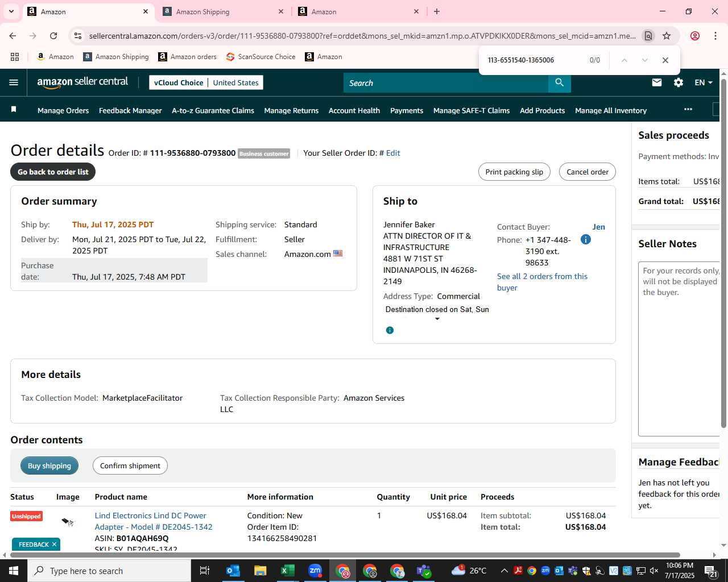The height and width of the screenshot is (582, 728).
Task: Click Cancel order button
Action: point(588,172)
